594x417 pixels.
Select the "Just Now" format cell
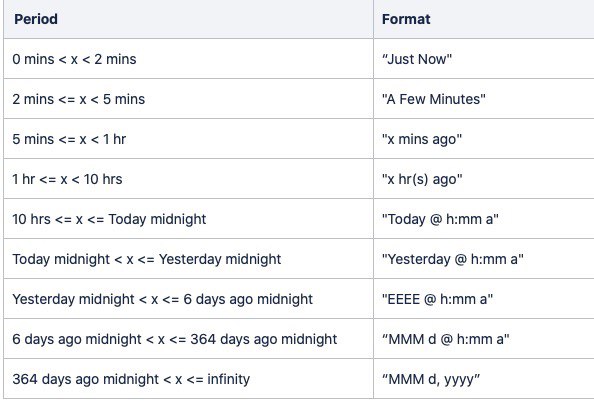click(484, 59)
